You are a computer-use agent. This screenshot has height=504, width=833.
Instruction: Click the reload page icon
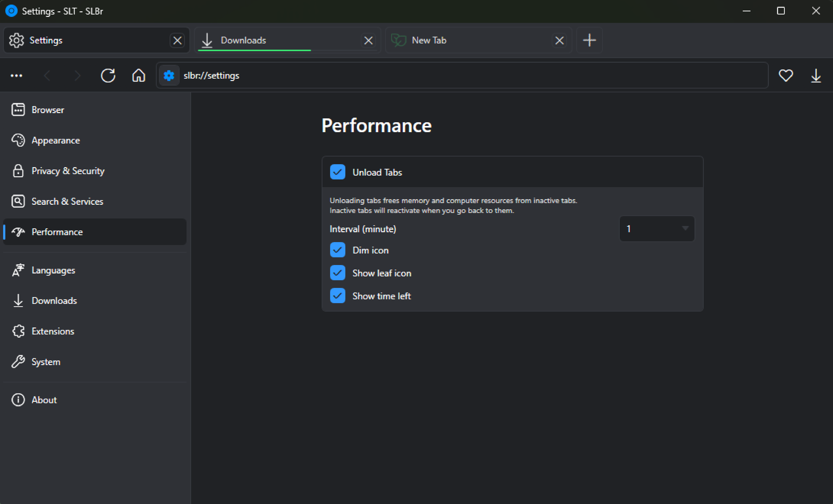tap(108, 75)
